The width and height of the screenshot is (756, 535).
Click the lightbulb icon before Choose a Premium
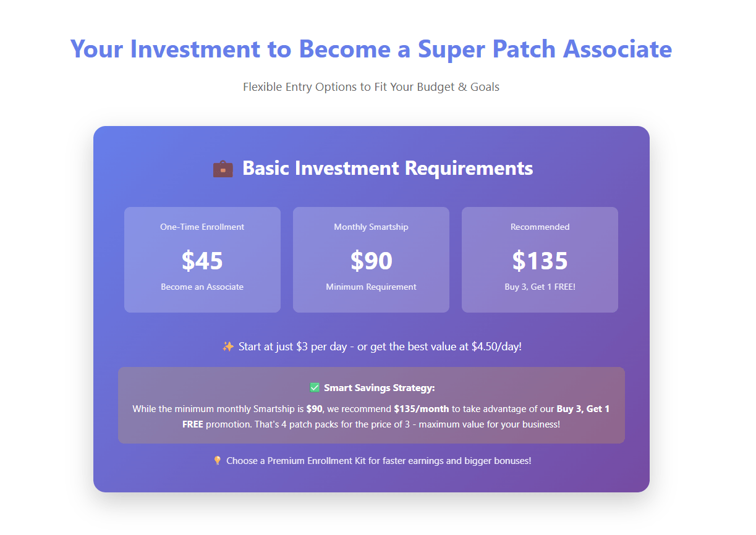click(217, 461)
